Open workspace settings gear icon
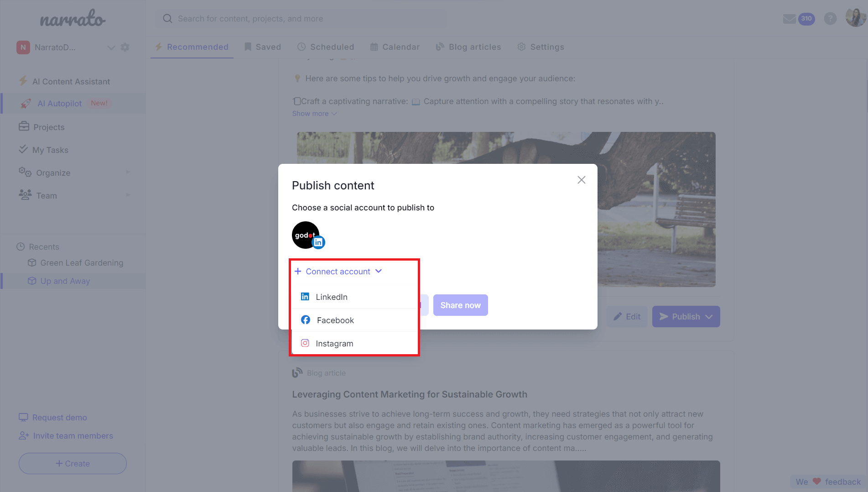868x492 pixels. (x=125, y=47)
